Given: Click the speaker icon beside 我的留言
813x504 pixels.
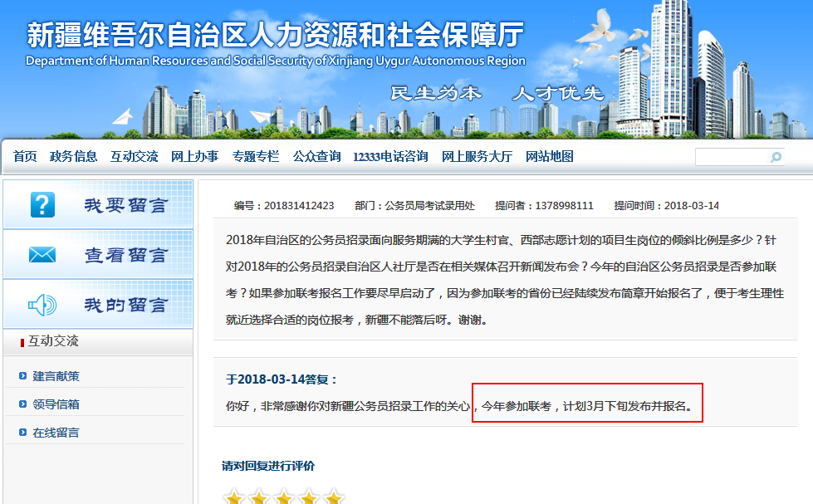Looking at the screenshot, I should pyautogui.click(x=42, y=305).
